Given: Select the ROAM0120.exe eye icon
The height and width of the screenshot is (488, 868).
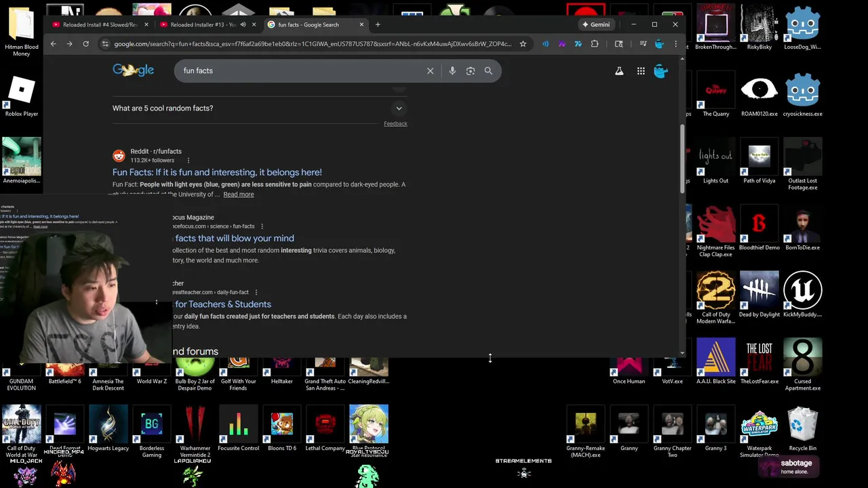Looking at the screenshot, I should pos(759,94).
